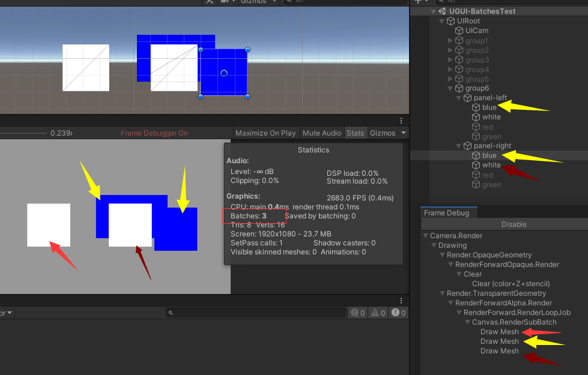Click the UICam object cube icon
Viewport: 588px width, 375px height.
459,31
